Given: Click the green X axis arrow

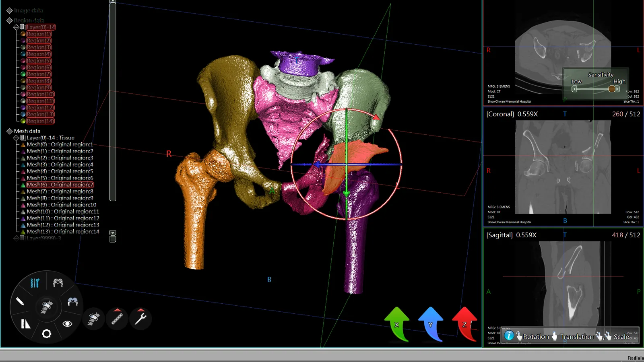Looking at the screenshot, I should [x=397, y=324].
